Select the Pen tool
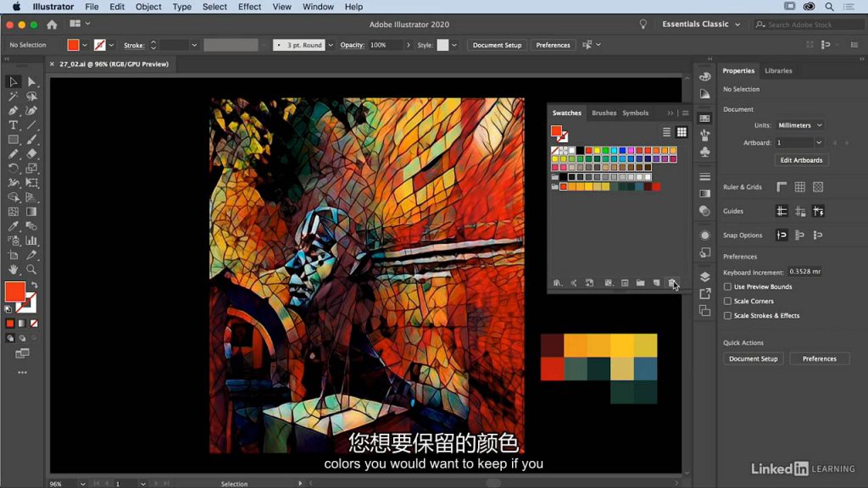The width and height of the screenshot is (868, 488). pos(14,111)
